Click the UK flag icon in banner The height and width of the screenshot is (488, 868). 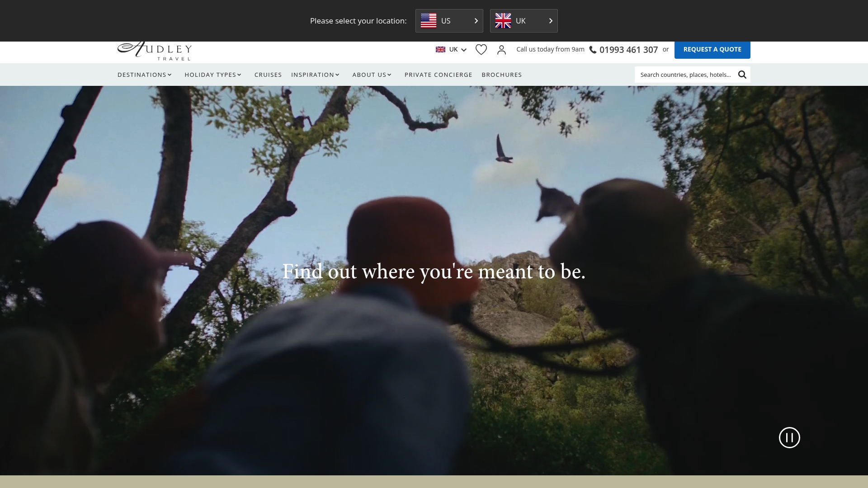(x=503, y=21)
